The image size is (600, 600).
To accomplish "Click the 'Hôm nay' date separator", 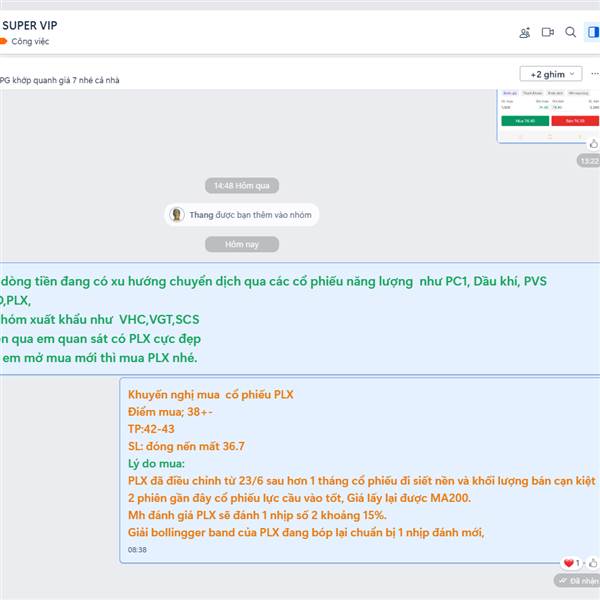I will (242, 244).
